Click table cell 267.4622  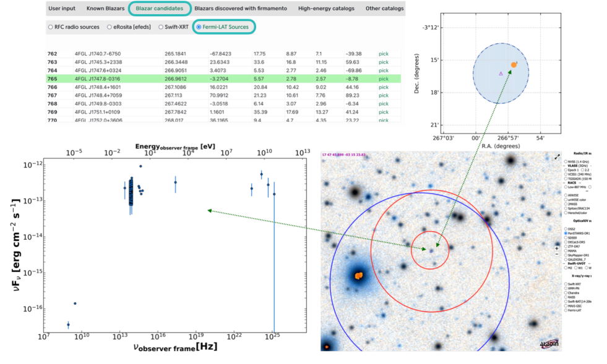click(175, 104)
